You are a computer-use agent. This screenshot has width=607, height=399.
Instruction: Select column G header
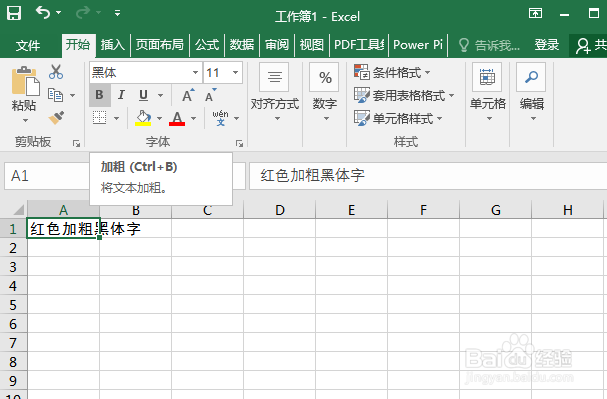[x=496, y=210]
